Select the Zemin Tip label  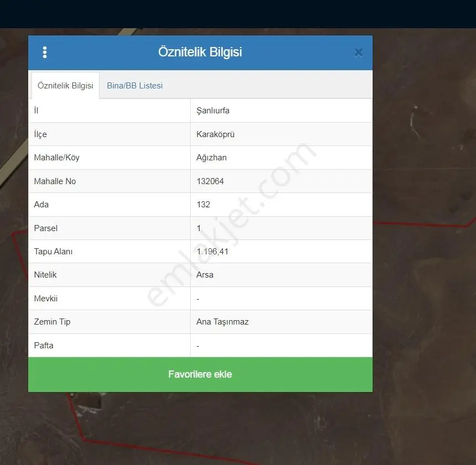(x=52, y=322)
